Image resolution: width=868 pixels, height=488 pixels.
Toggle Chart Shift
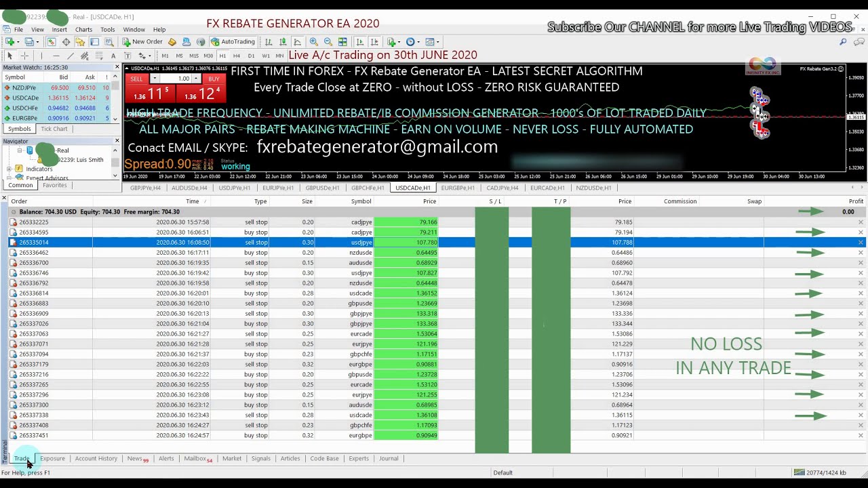tap(375, 41)
